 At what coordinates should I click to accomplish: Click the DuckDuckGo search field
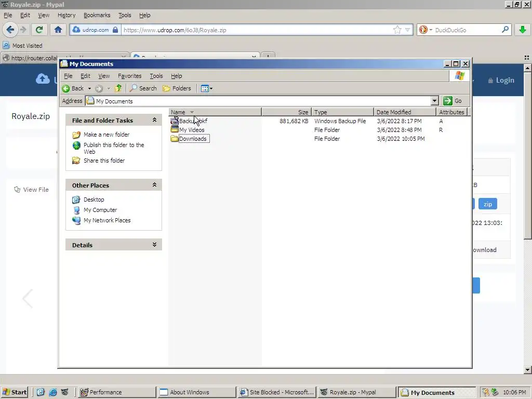pos(467,30)
